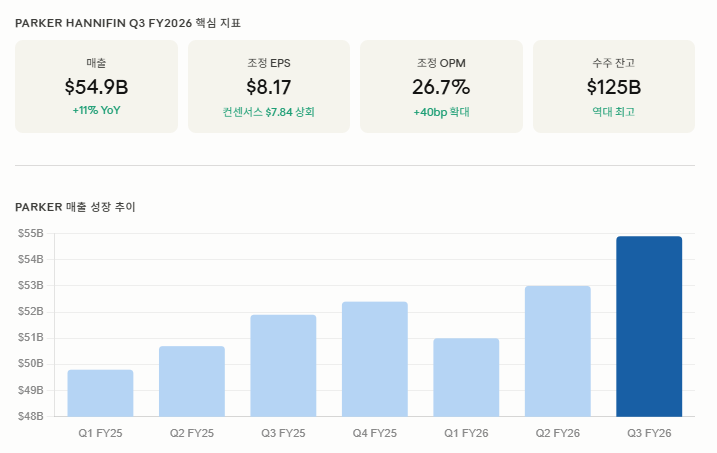The width and height of the screenshot is (717, 453).
Task: Click the Q2 FY26 axis label
Action: click(557, 433)
